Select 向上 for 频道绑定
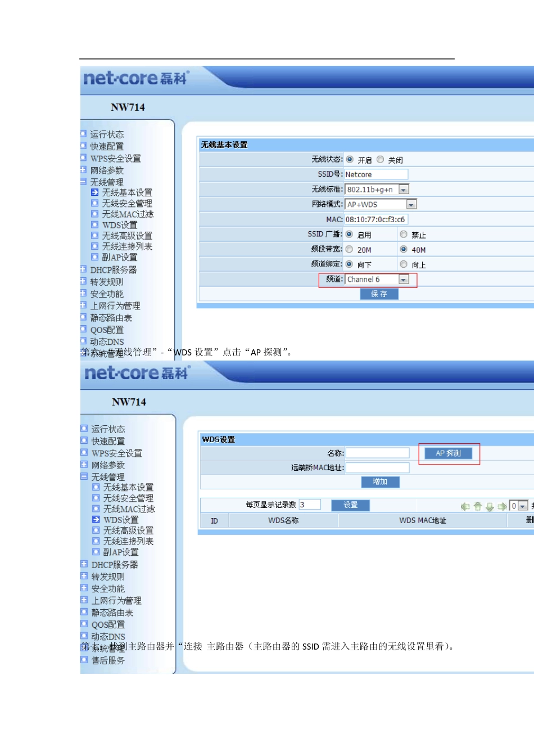The width and height of the screenshot is (534, 756). tap(403, 264)
